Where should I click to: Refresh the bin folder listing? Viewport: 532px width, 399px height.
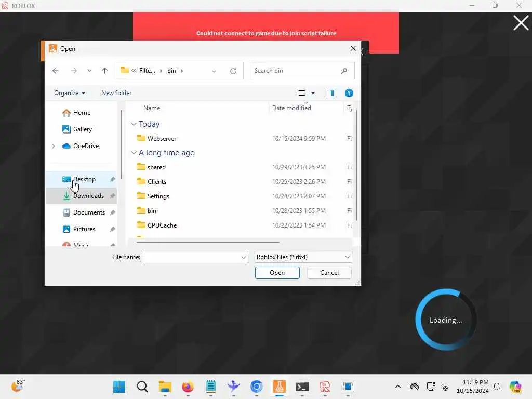tap(233, 71)
